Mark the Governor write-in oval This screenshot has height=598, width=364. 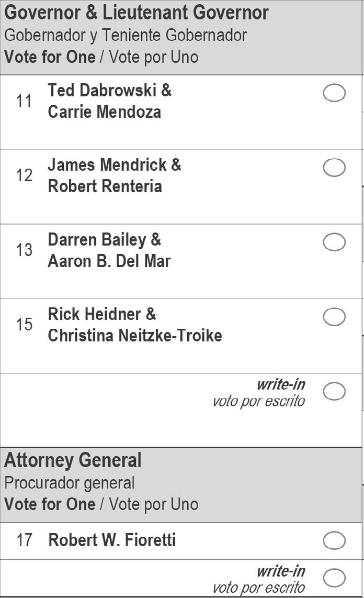[x=334, y=391]
